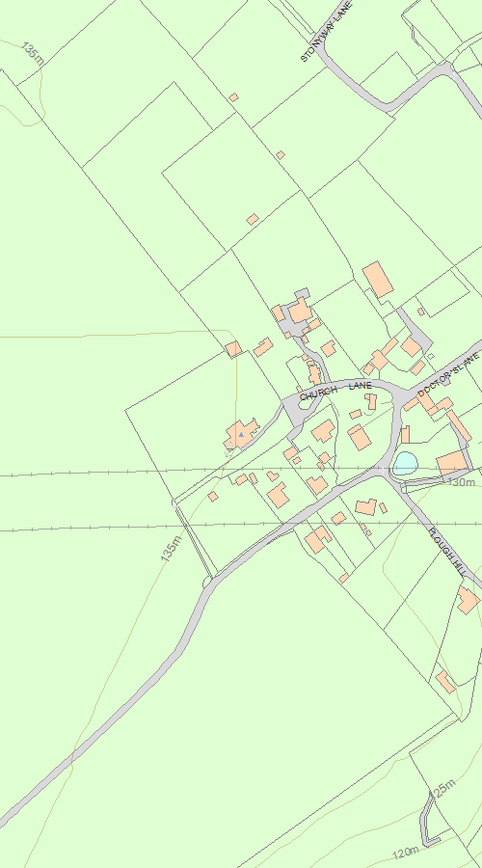Click the 120m contour label

coord(406,854)
